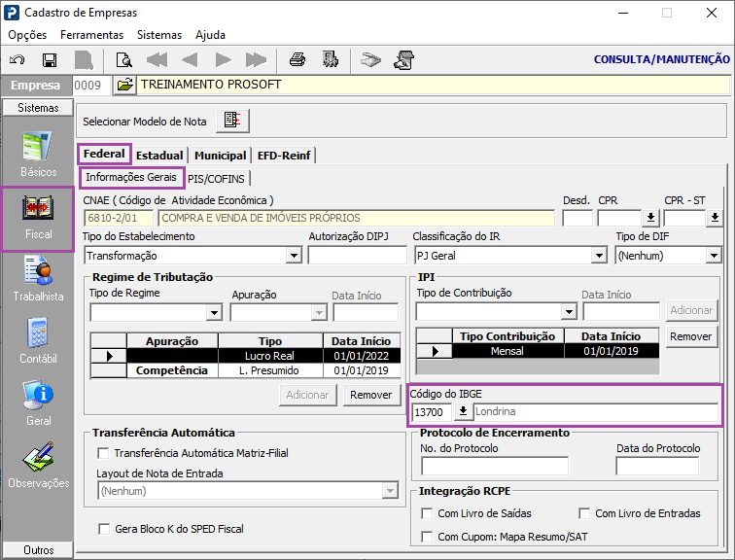Switch to the Estadual tab
The width and height of the screenshot is (735, 560).
pyautogui.click(x=159, y=156)
